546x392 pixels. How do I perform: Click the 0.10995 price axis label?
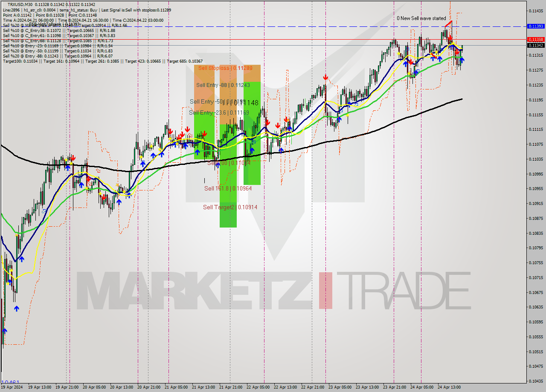pyautogui.click(x=536, y=174)
